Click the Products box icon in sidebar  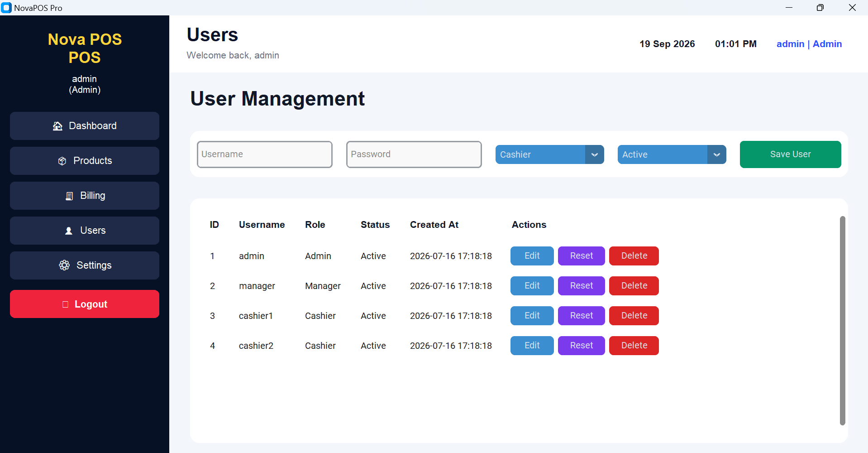(x=62, y=161)
